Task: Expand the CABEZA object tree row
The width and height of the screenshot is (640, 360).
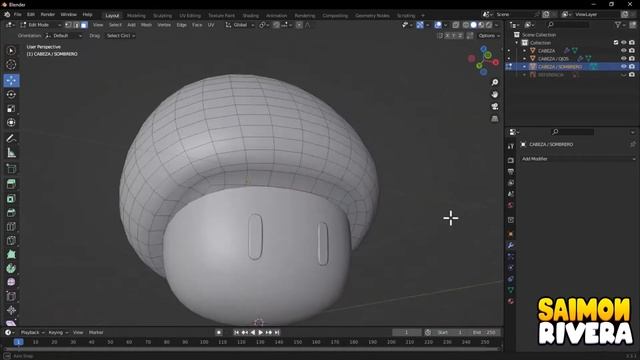Action: [x=525, y=51]
